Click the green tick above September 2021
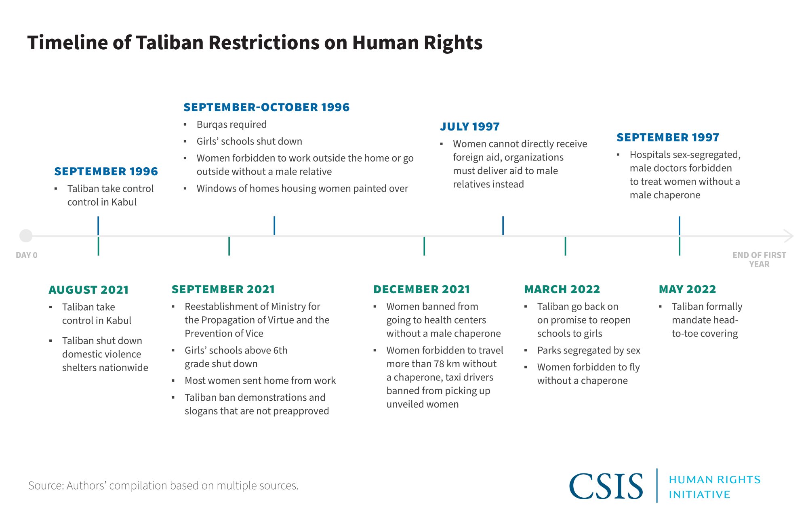Viewport: 808px width, 532px height. (229, 246)
